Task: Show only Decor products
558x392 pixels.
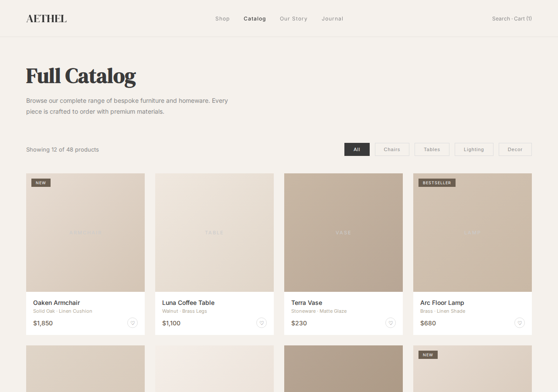Action: tap(515, 149)
